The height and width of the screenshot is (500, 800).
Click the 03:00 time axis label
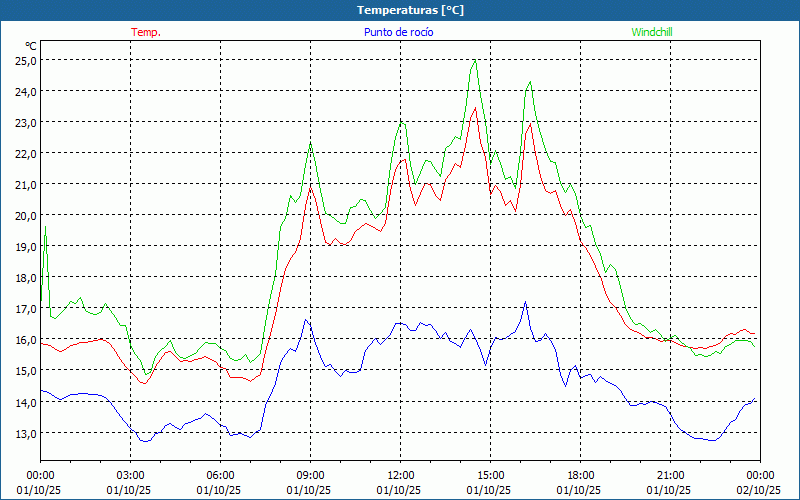pos(131,475)
